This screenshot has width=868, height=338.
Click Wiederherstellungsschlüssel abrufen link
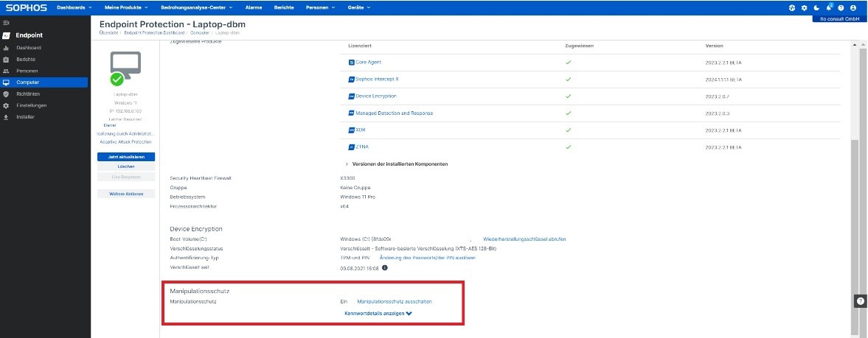(x=524, y=239)
